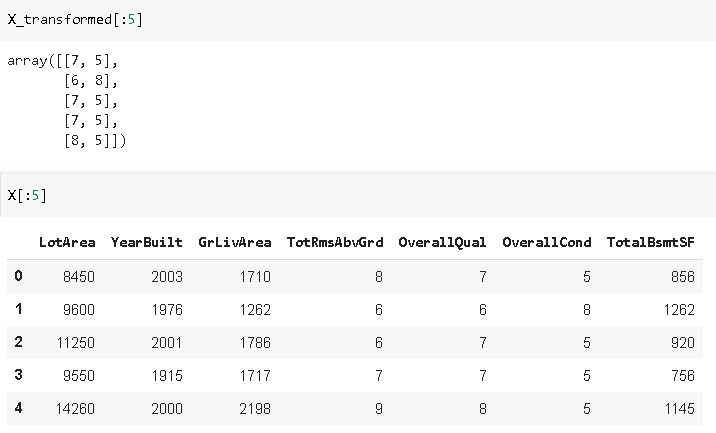Image resolution: width=716 pixels, height=433 pixels.
Task: Select the YearBuilt column header
Action: pyautogui.click(x=147, y=243)
